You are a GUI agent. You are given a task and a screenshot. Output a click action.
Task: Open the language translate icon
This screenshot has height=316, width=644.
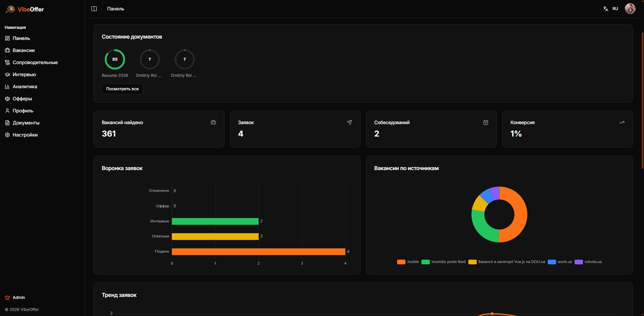[606, 9]
